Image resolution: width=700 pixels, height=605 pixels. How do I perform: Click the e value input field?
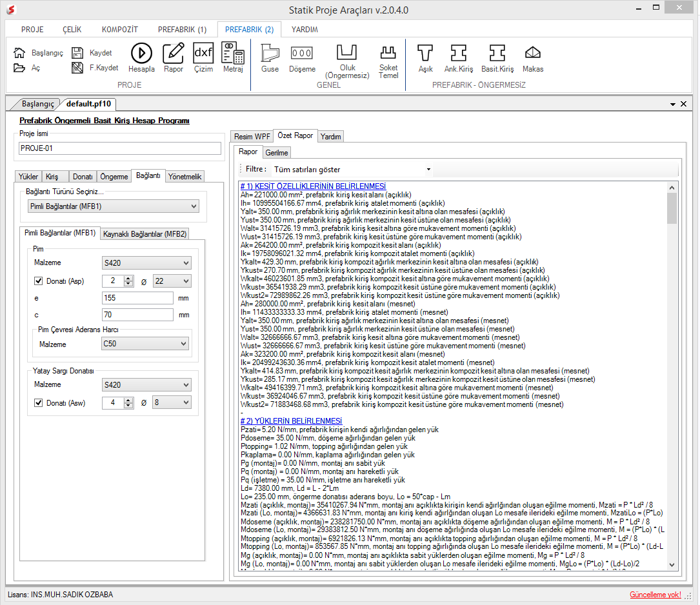(x=137, y=297)
